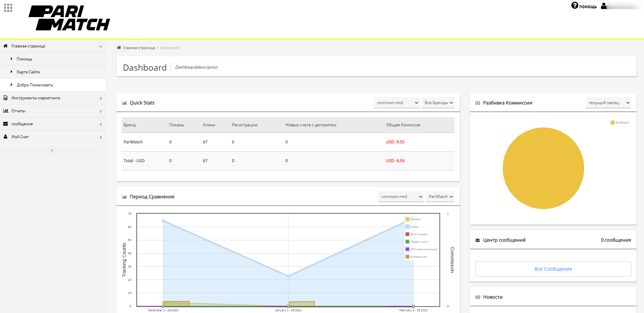Click the arrow bullet beside Помощь

[x=12, y=59]
